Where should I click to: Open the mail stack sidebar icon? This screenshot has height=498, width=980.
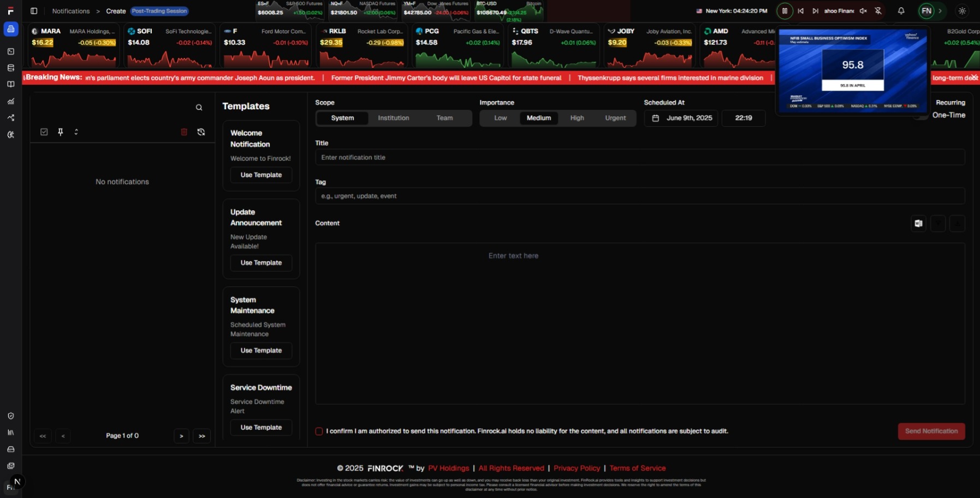click(x=11, y=466)
